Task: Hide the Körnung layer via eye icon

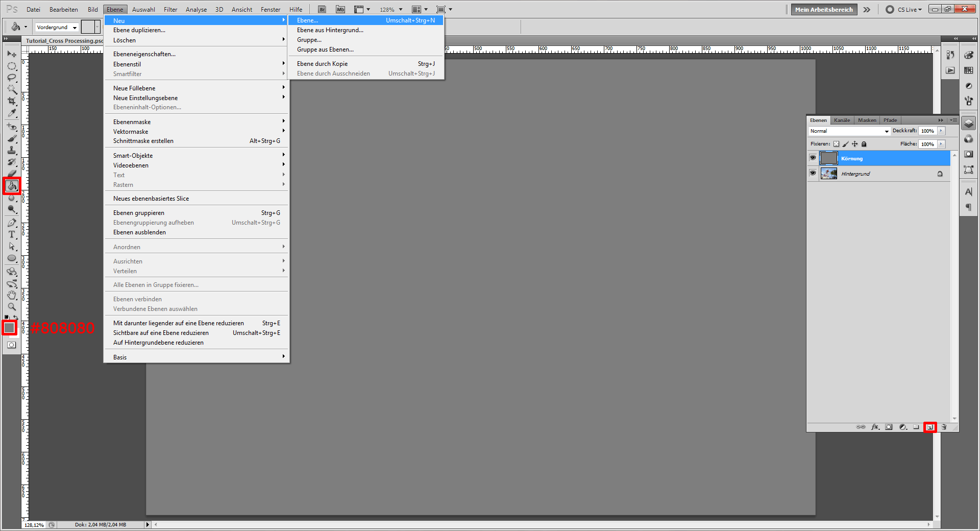Action: coord(813,158)
